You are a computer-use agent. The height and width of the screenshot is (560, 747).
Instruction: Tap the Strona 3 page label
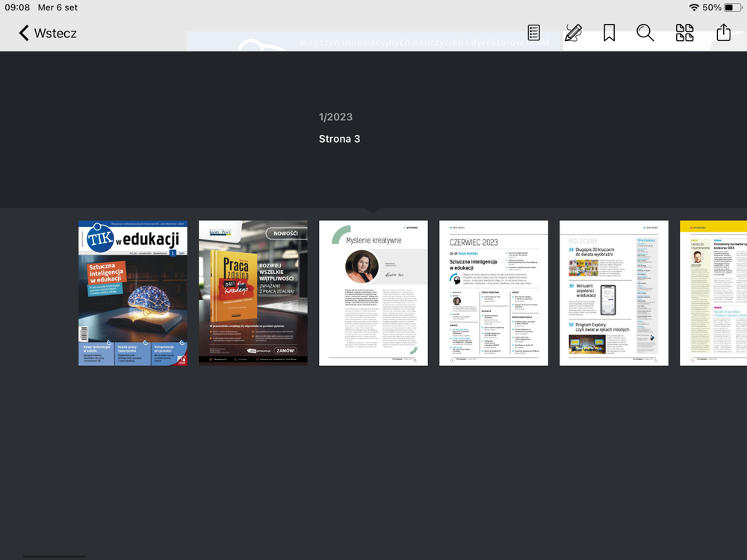tap(339, 139)
